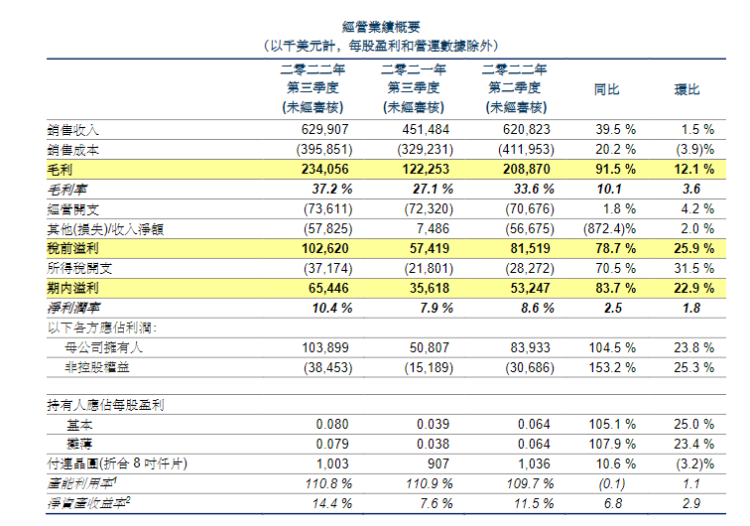Screen dimensions: 750x526
Task: Select the value 620,823
Action: click(527, 130)
